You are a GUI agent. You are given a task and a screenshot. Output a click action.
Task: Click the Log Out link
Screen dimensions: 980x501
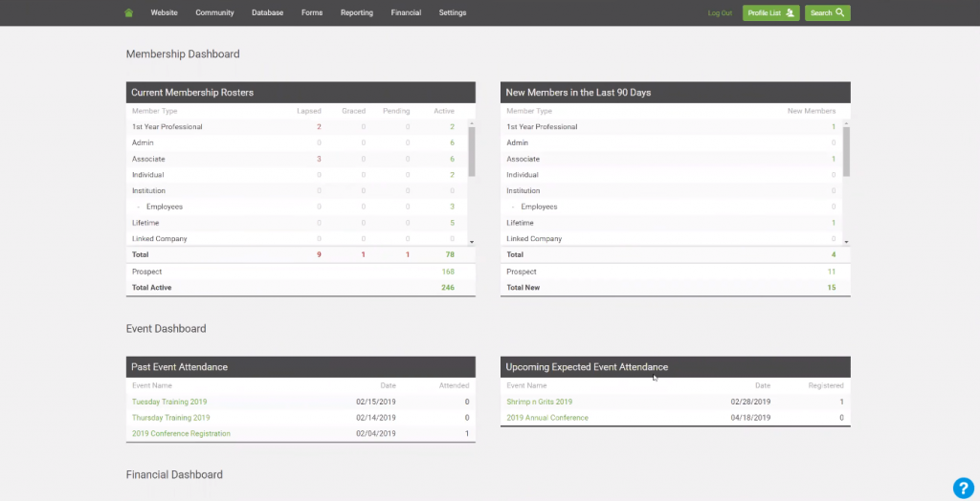[720, 13]
